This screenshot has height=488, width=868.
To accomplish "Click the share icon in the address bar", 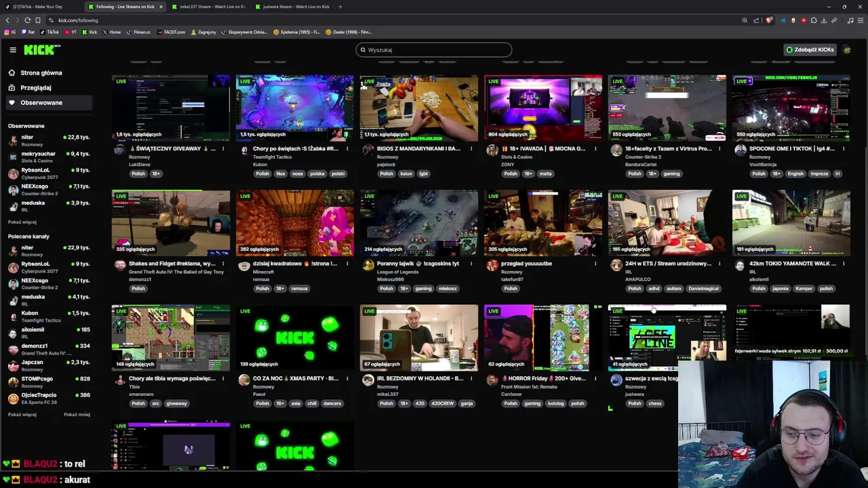I will click(x=757, y=20).
